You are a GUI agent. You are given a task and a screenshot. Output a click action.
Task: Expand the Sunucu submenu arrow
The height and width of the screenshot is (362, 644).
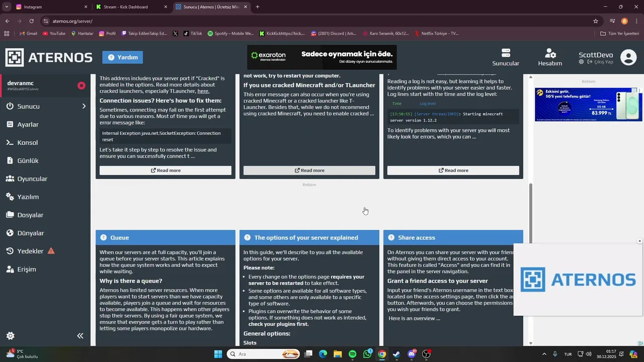(84, 106)
